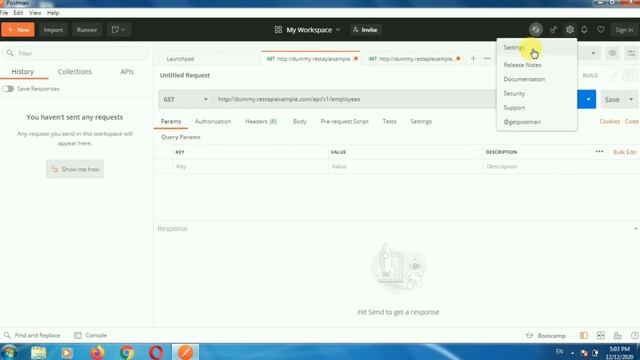Open the Pre-request Script tab
The width and height of the screenshot is (640, 360).
click(x=344, y=122)
